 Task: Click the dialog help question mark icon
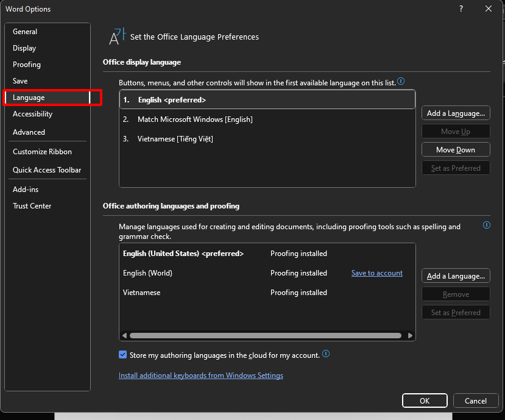[x=461, y=9]
